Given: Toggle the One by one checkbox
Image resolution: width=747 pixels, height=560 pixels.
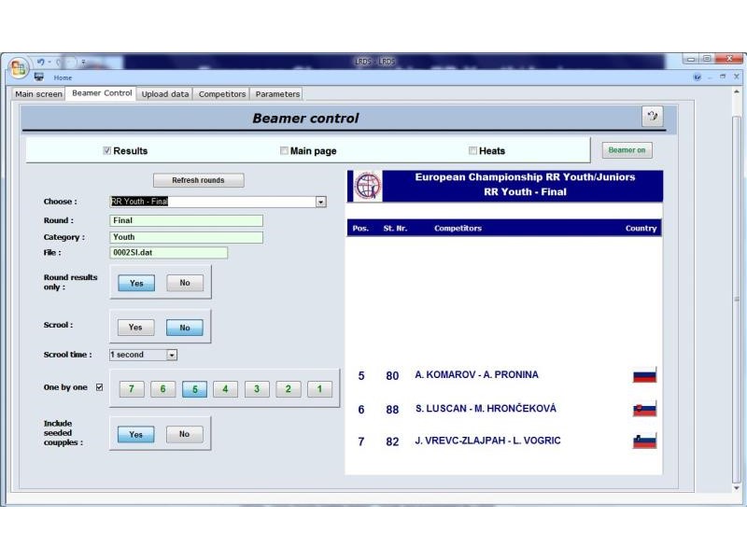Looking at the screenshot, I should click(x=100, y=387).
